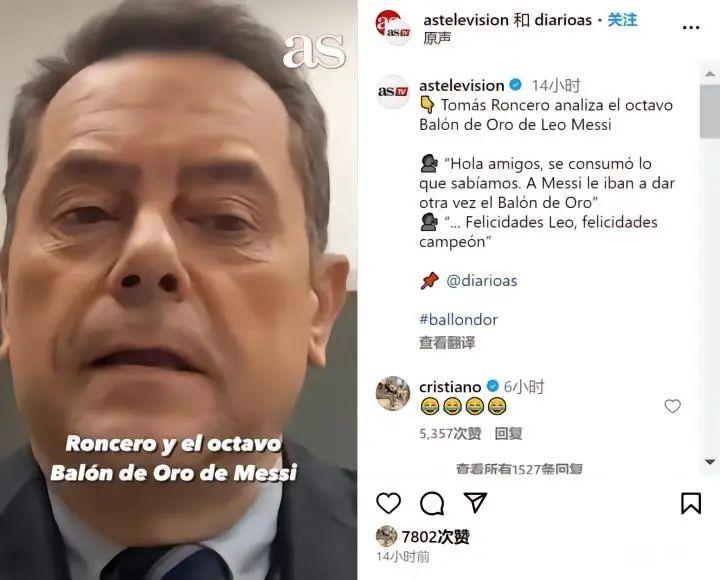Open cristiano's profile picture
720x580 pixels.
coord(393,393)
